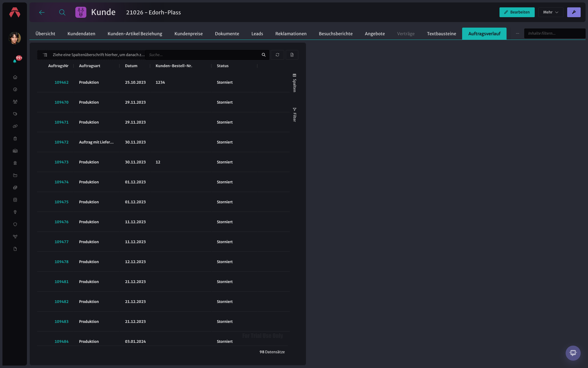This screenshot has width=588, height=368.
Task: Sort by Datum column header
Action: point(131,66)
